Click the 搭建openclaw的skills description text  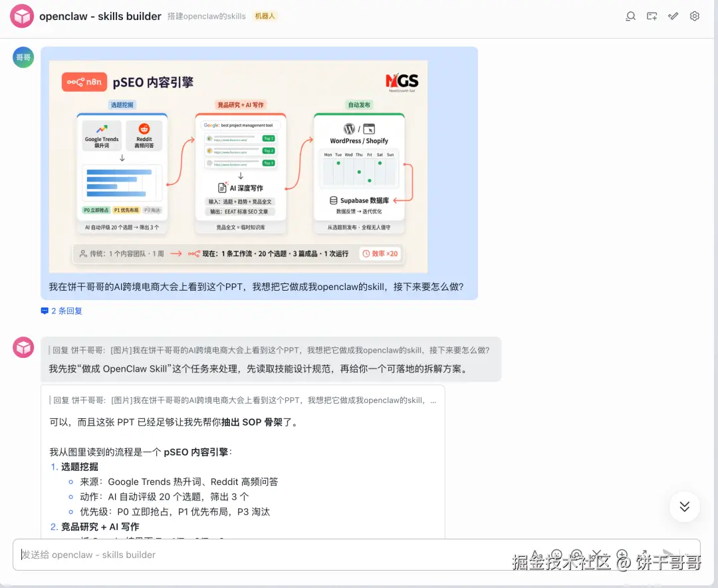coord(207,16)
